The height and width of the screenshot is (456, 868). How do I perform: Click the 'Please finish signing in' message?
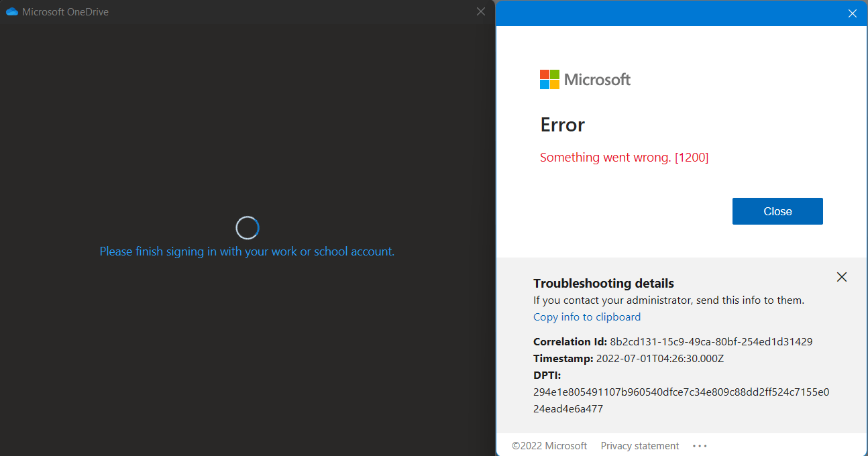[247, 251]
